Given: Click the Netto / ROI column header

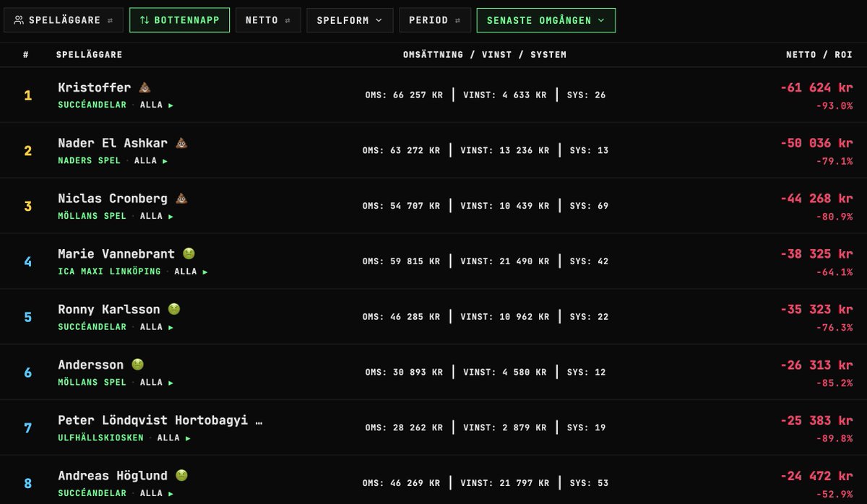Looking at the screenshot, I should coord(819,55).
